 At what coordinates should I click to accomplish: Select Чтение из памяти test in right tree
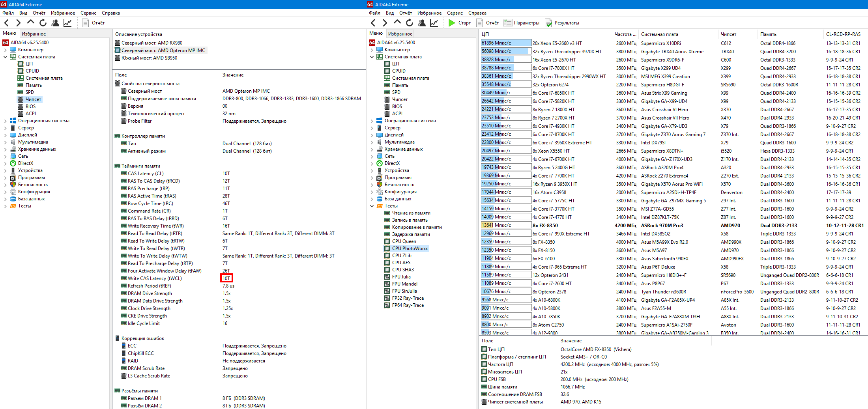[411, 213]
